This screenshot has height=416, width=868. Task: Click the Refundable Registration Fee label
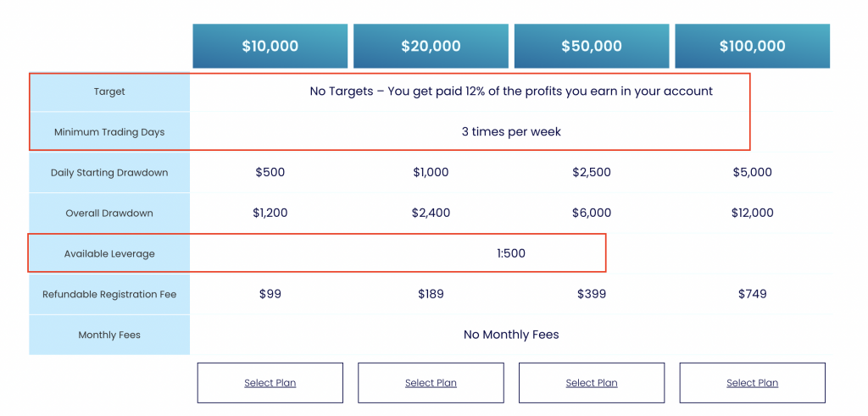pos(109,294)
